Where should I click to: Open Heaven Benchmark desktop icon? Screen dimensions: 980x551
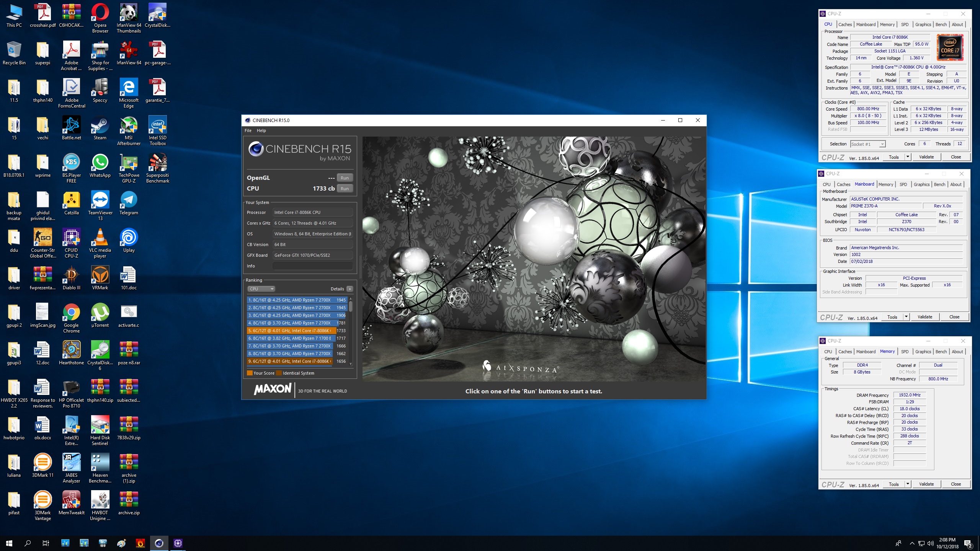tap(100, 468)
